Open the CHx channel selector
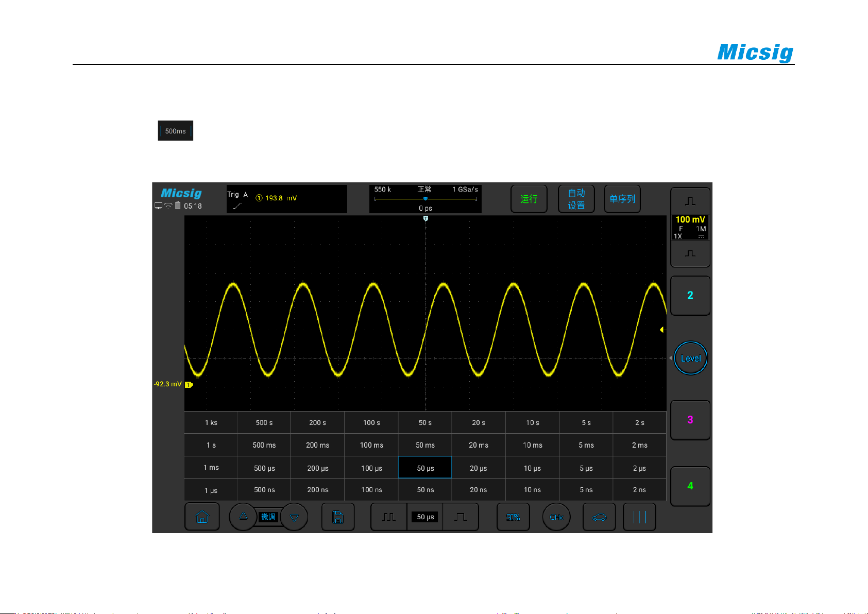Image resolution: width=868 pixels, height=614 pixels. tap(556, 517)
